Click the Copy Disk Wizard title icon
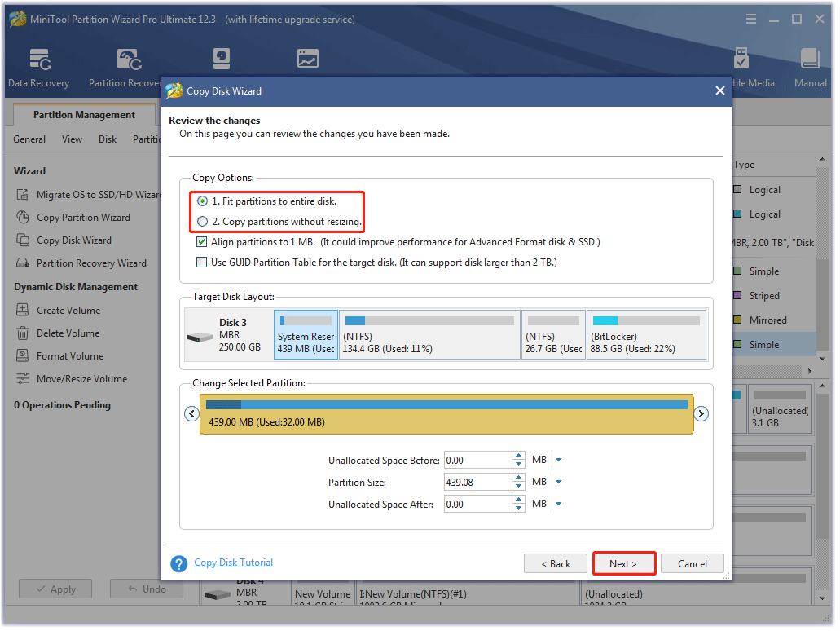Image resolution: width=840 pixels, height=631 pixels. coord(174,90)
